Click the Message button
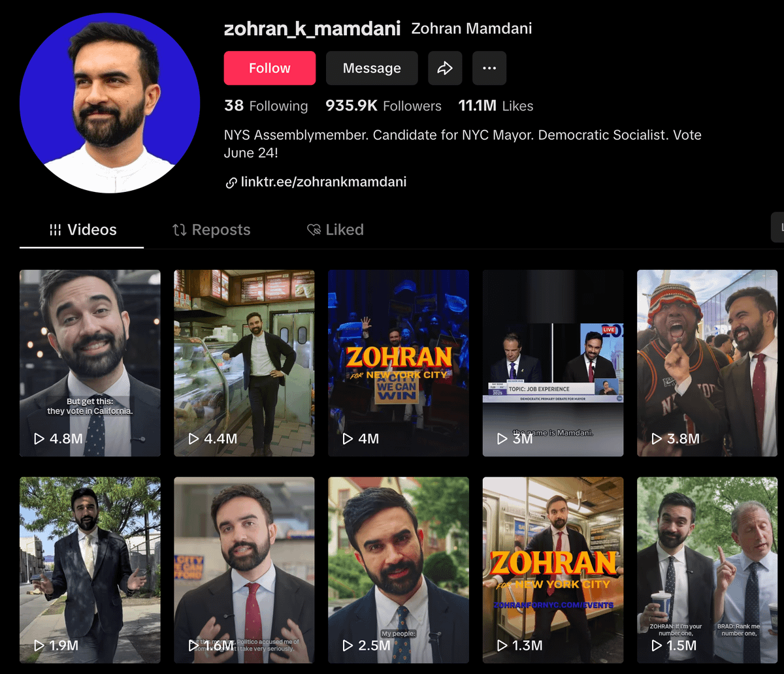Image resolution: width=784 pixels, height=674 pixels. click(372, 68)
